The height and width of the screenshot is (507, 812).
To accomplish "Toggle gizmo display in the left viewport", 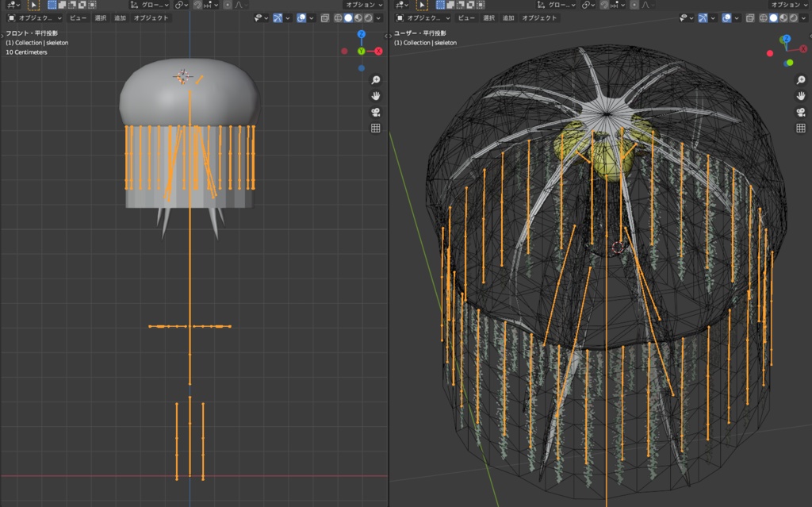I will point(279,17).
